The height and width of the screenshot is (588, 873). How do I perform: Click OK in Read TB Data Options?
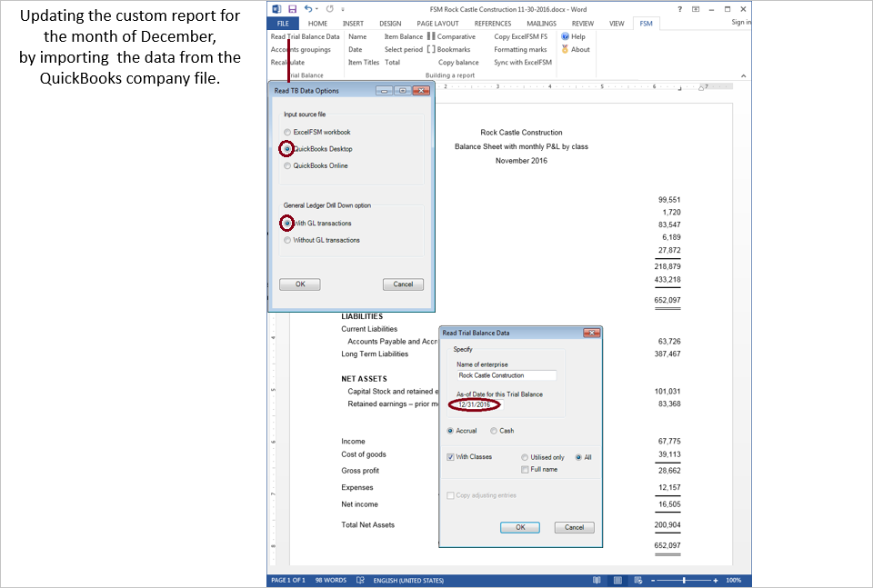(300, 284)
